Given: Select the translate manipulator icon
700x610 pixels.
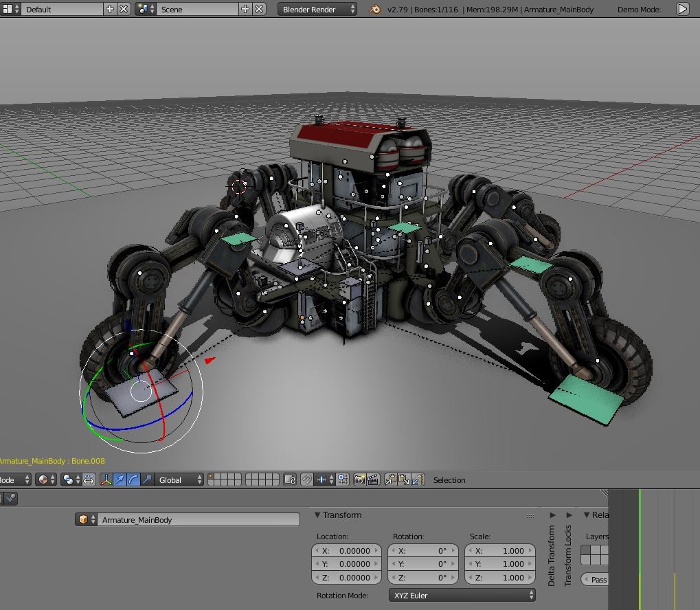Looking at the screenshot, I should [120, 480].
